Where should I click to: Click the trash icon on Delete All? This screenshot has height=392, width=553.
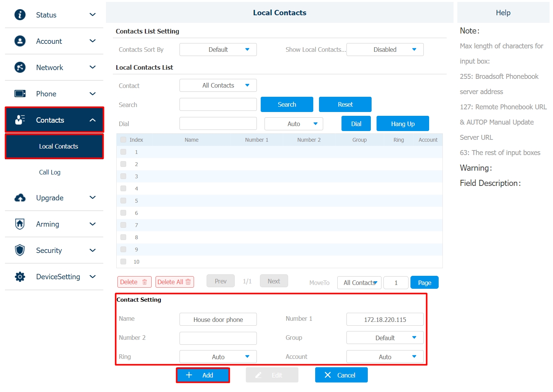[x=188, y=282]
